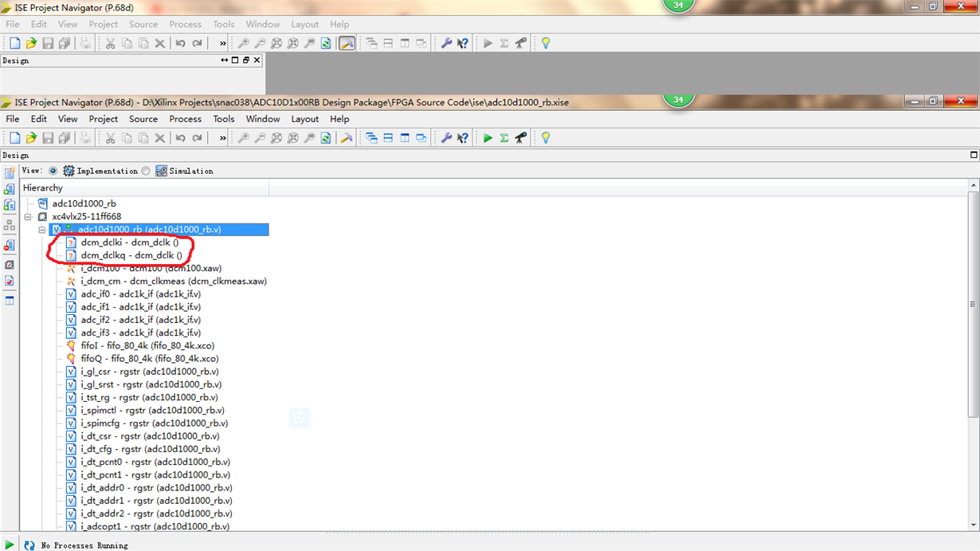Select adc_if3 - adc1k_if row
Image resolution: width=980 pixels, height=551 pixels.
coord(141,333)
